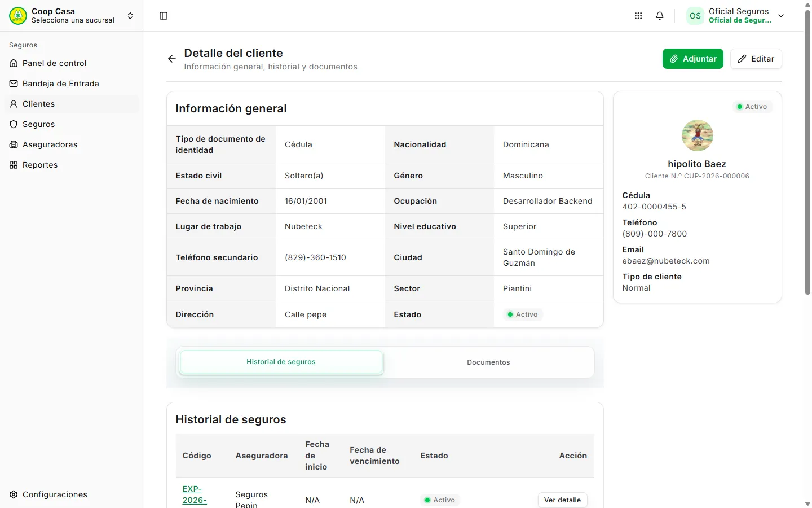Click the Aseguradoras building icon
Image resolution: width=812 pixels, height=508 pixels.
point(14,144)
